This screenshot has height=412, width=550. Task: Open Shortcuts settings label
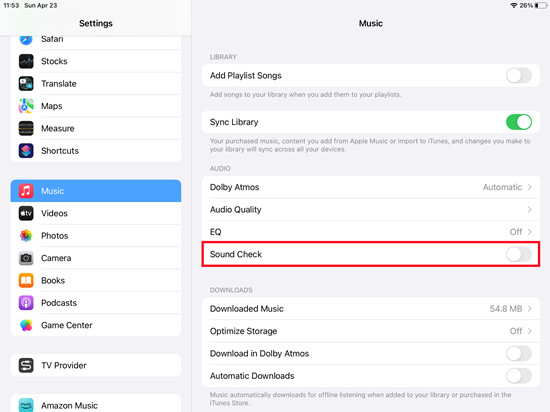tap(60, 151)
